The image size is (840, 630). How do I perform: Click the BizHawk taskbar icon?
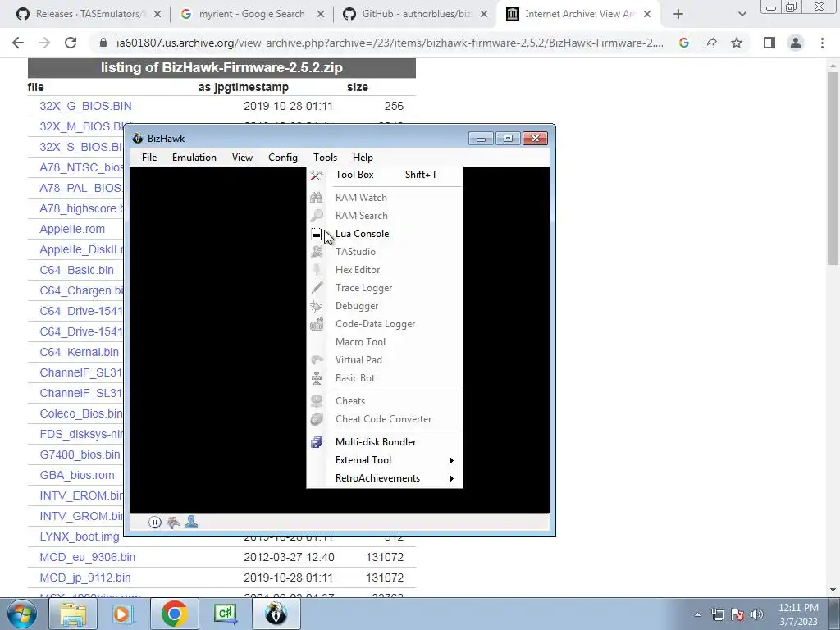point(276,614)
